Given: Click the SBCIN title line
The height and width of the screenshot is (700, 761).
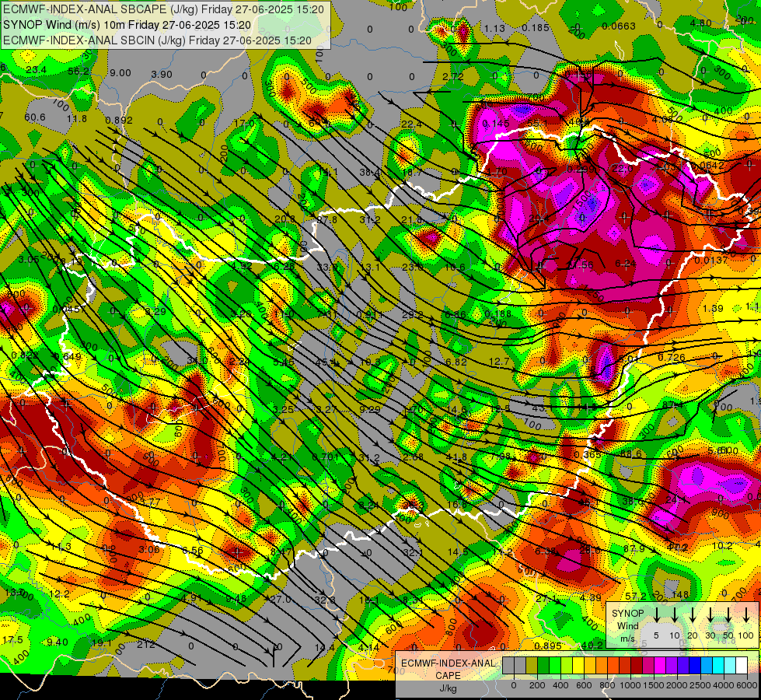Looking at the screenshot, I should click(157, 40).
